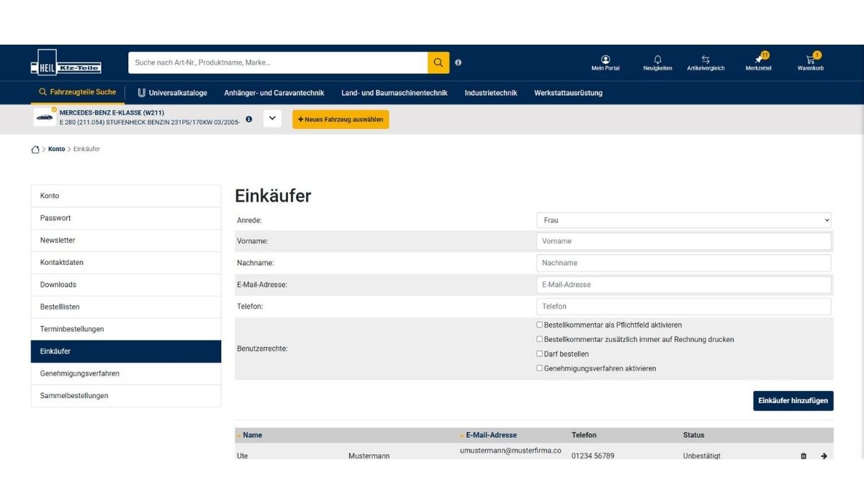Screen dimensions: 864x504
Task: Click the Einkäufer hinzufügen button
Action: point(793,401)
